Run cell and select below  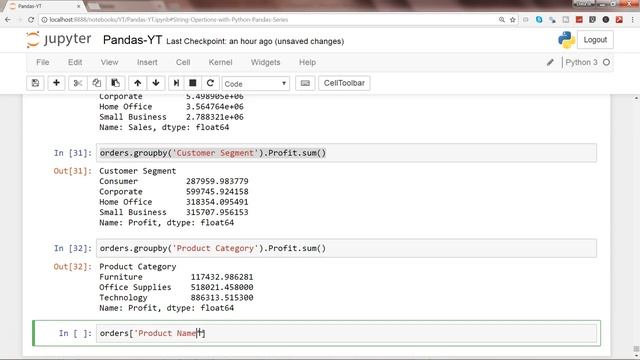coord(176,83)
